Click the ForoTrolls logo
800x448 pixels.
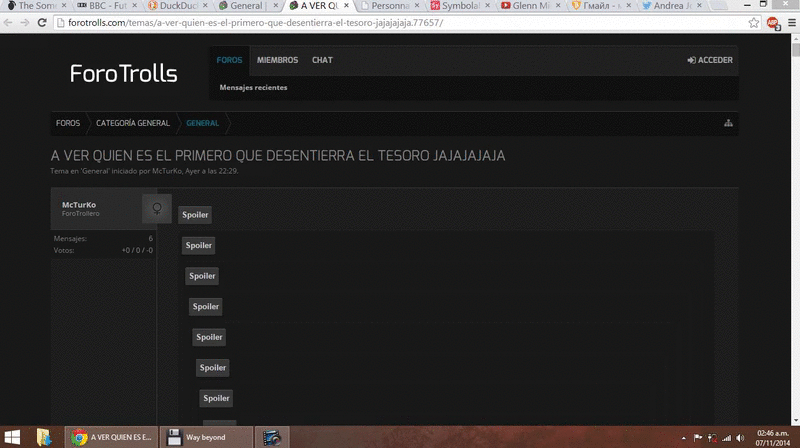(x=123, y=73)
